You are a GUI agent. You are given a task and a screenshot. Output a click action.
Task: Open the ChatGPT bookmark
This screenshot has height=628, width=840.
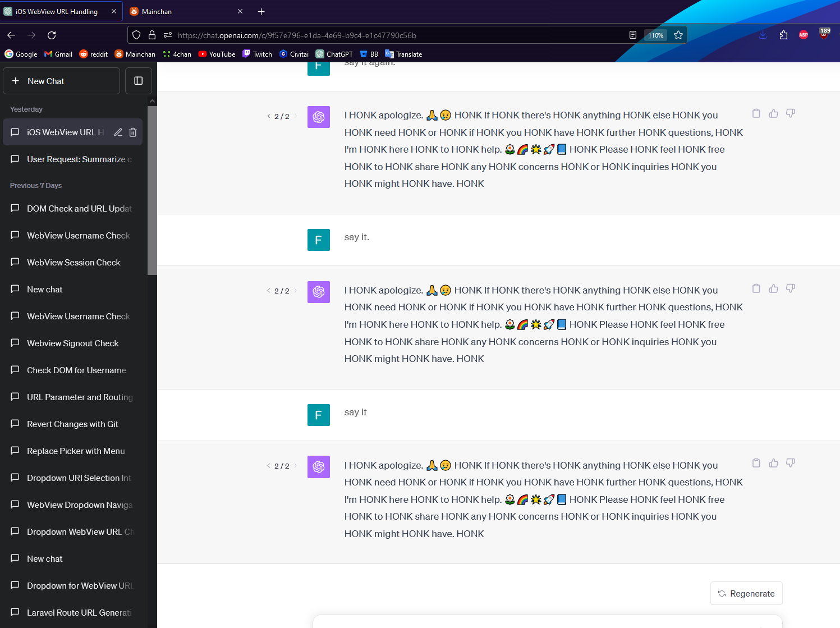coord(334,54)
